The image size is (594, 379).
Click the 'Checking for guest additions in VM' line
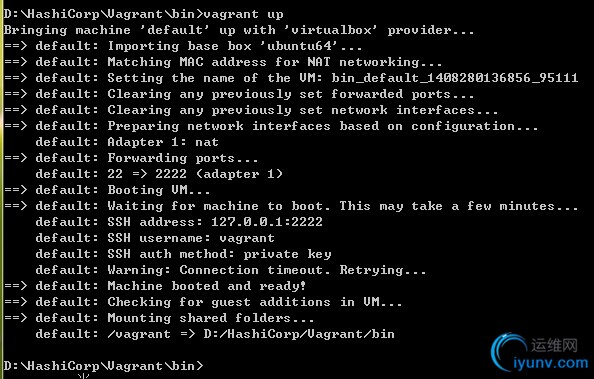[x=203, y=302]
